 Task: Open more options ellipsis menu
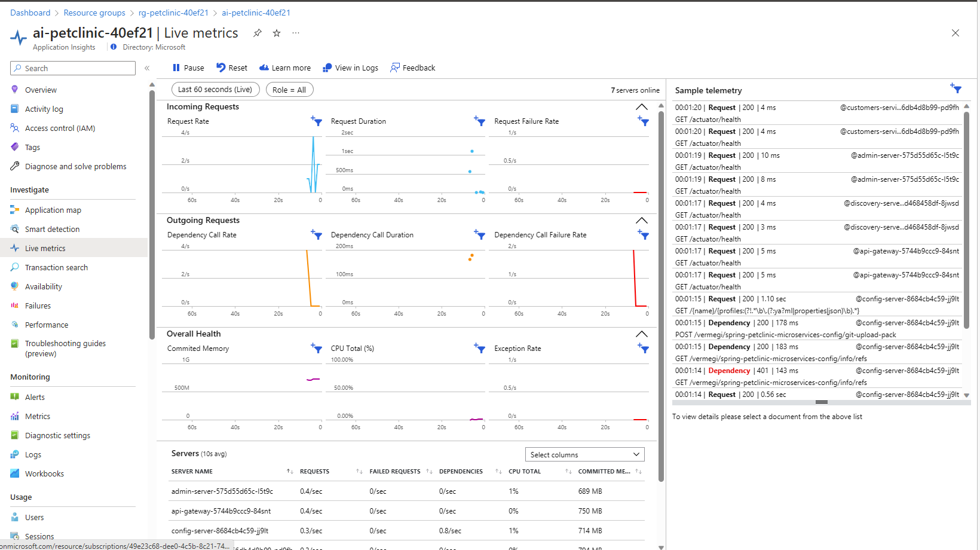[x=296, y=33]
